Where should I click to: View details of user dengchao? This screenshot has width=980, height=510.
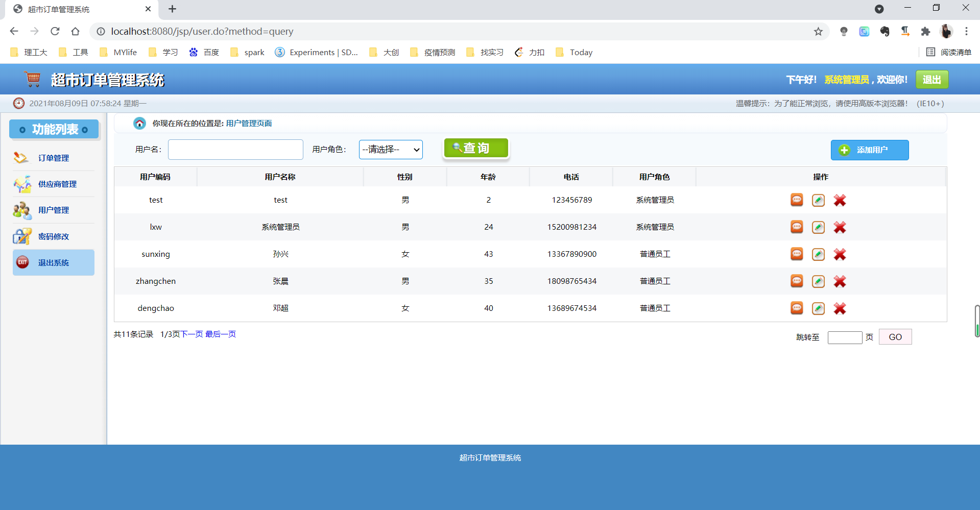pos(797,308)
